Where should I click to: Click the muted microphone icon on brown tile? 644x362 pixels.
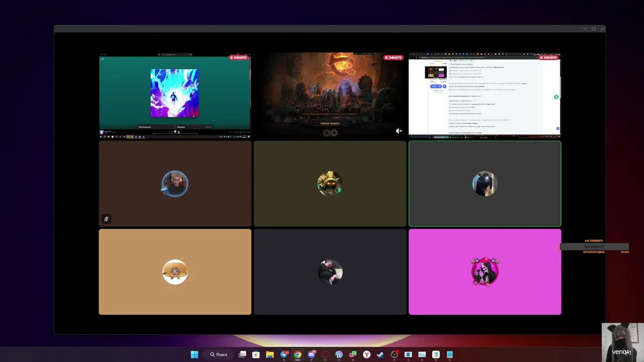click(106, 219)
